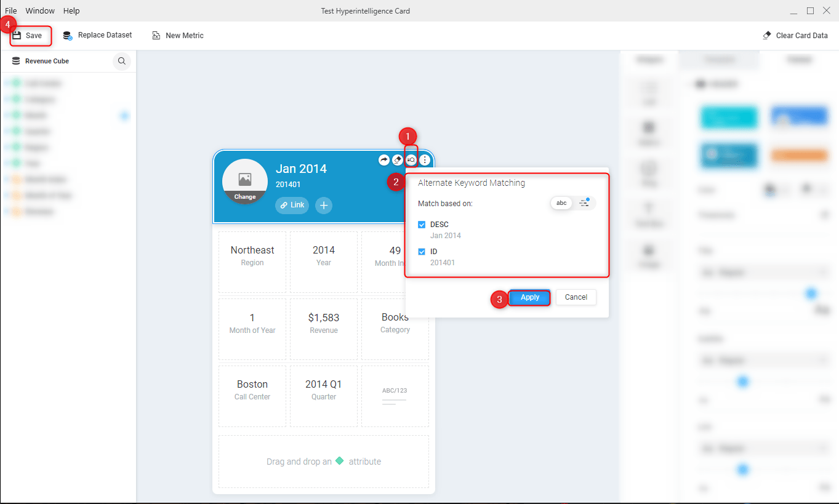Open the Window menu

40,10
